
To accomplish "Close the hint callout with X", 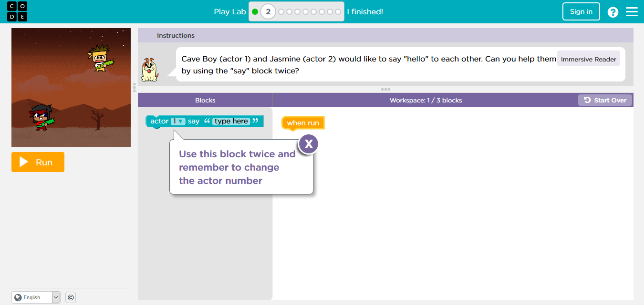I will point(309,144).
